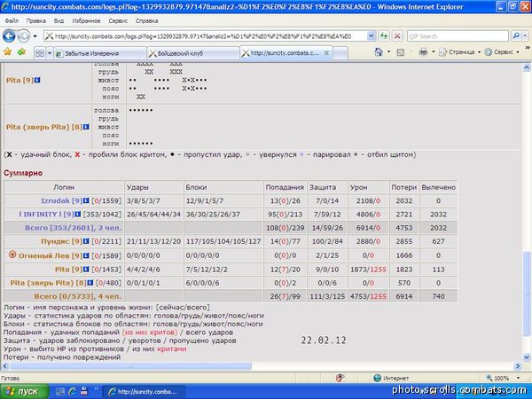Open the Сервис toolbar dropdown
The height and width of the screenshot is (399, 532).
coord(502,52)
